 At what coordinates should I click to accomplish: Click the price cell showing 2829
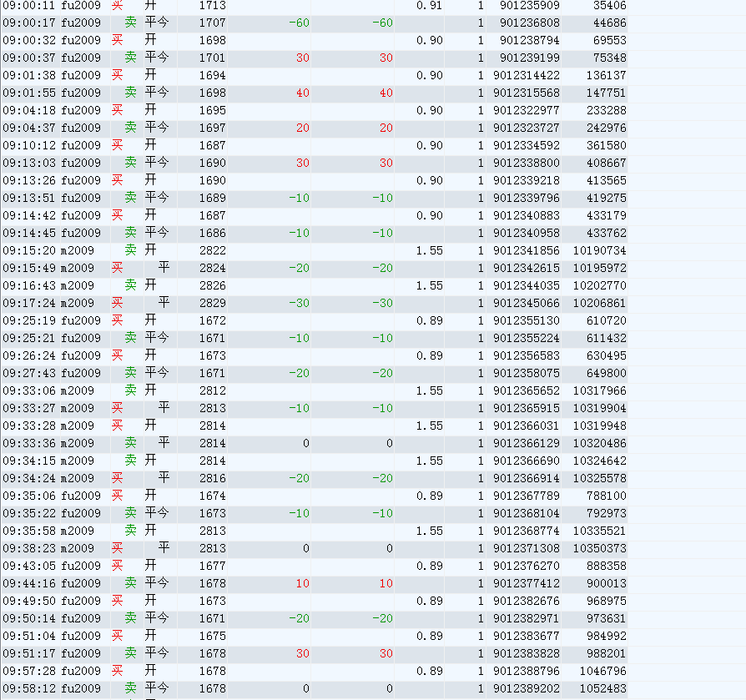(x=212, y=303)
